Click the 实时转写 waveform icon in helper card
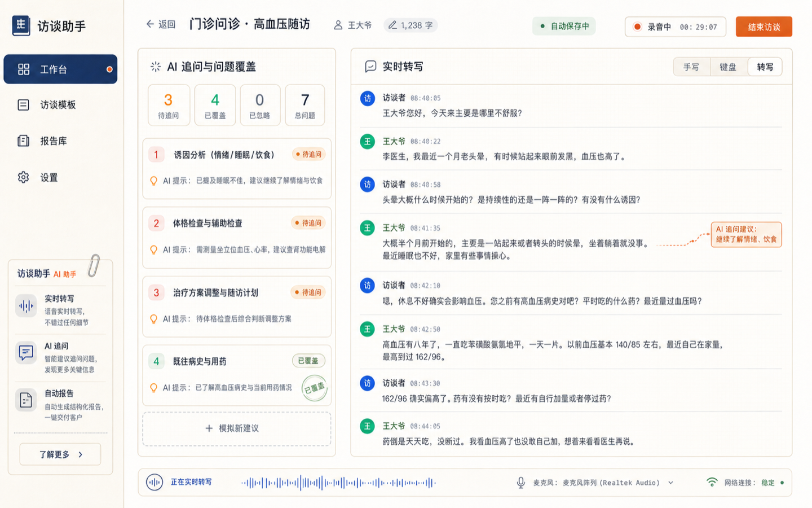 (26, 306)
